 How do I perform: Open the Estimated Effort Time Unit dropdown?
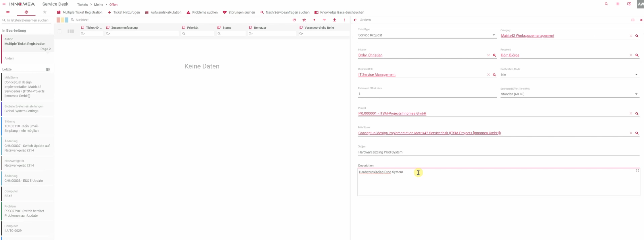[x=636, y=94]
